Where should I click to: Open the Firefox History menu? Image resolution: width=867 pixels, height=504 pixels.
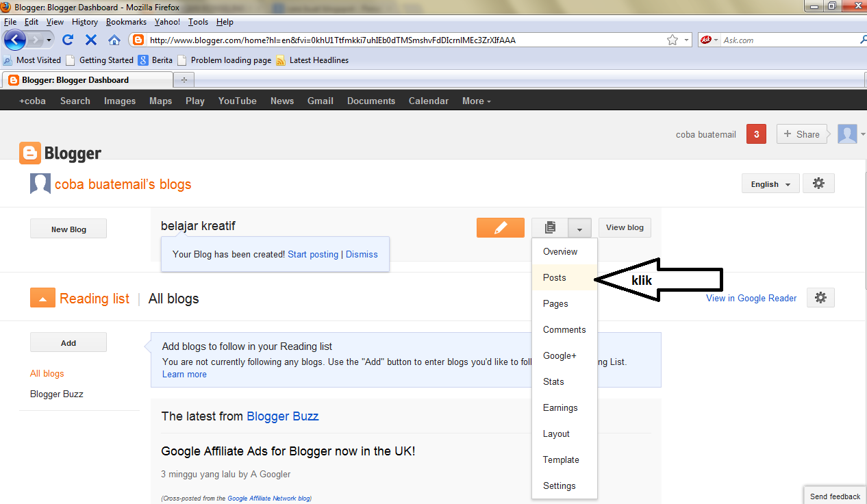pos(84,22)
